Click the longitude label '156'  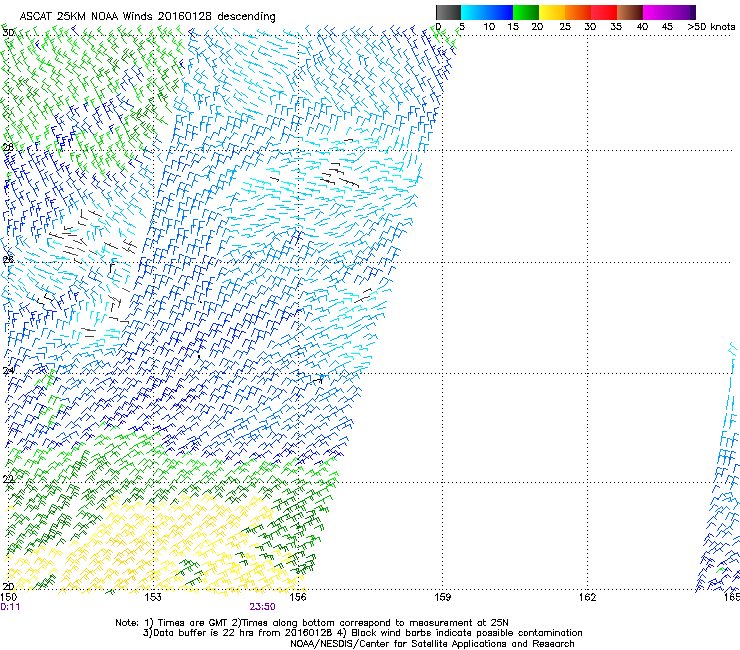pyautogui.click(x=298, y=597)
